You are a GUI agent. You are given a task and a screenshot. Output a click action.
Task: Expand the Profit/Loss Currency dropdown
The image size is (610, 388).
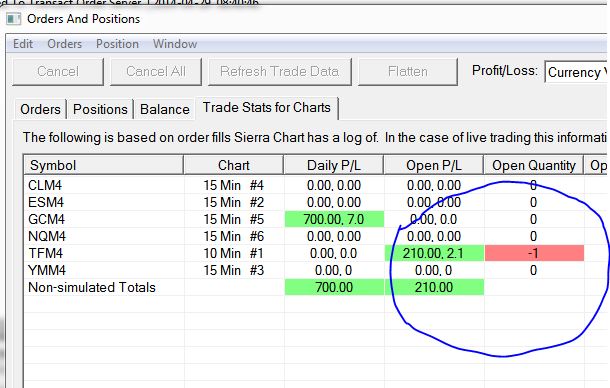[577, 72]
